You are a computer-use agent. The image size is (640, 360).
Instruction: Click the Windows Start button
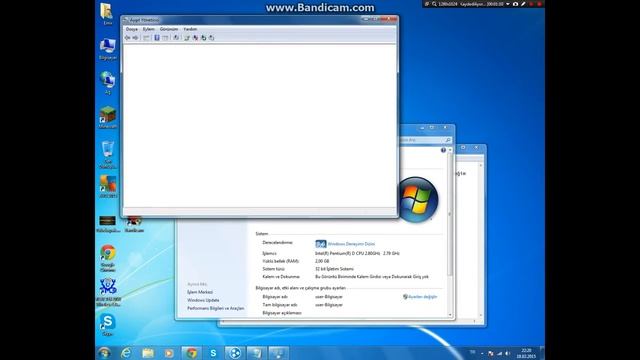(104, 353)
